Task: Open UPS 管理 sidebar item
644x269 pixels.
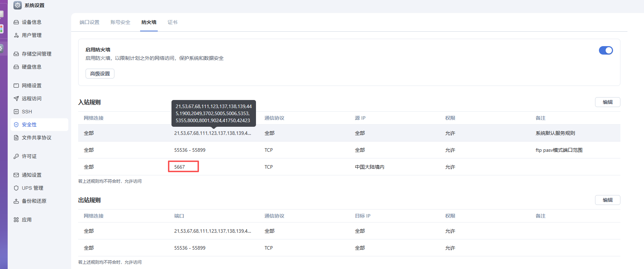Action: pyautogui.click(x=39, y=188)
